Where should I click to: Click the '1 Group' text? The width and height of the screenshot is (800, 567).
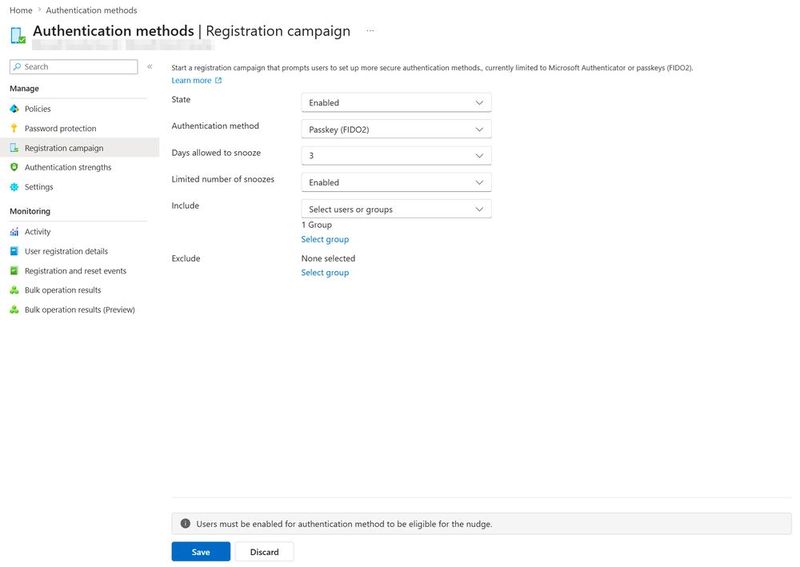pos(316,225)
